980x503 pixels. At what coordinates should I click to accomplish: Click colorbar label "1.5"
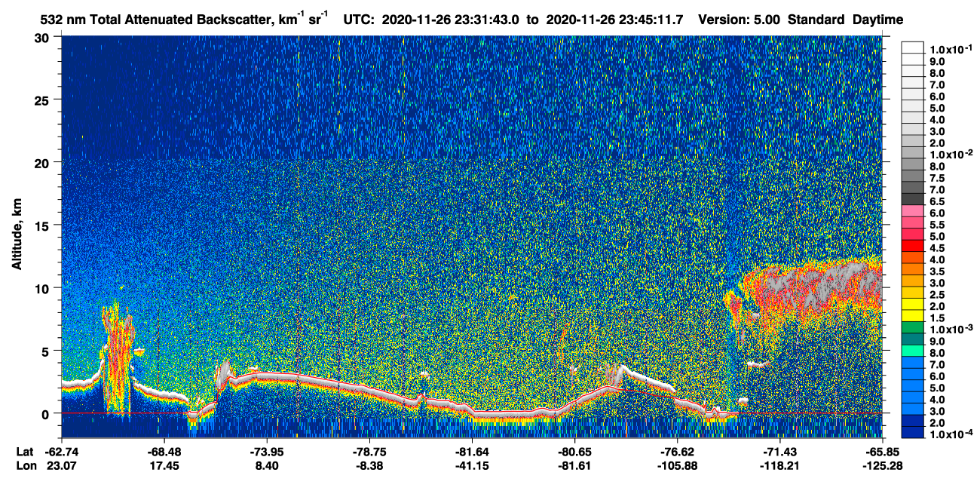(x=939, y=318)
